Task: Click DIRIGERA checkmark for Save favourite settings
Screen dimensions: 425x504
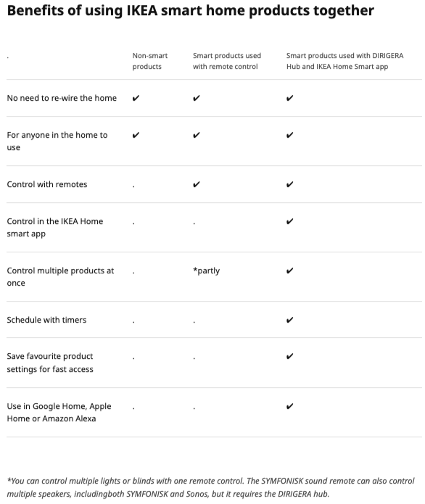Action: (x=289, y=356)
